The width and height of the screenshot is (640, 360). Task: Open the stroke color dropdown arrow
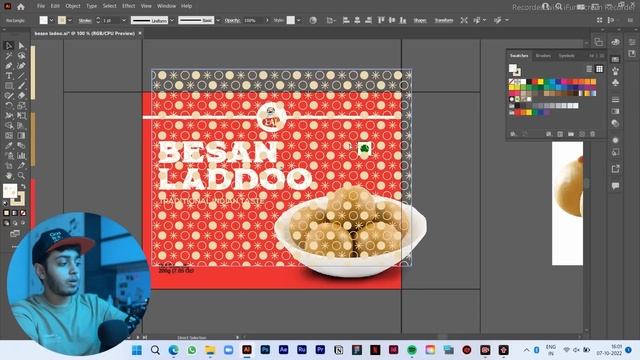[x=70, y=20]
